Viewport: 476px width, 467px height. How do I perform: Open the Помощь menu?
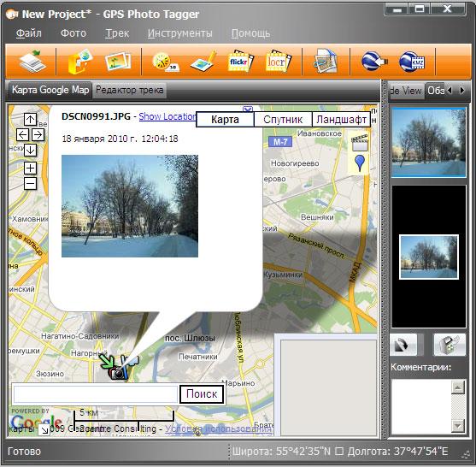(250, 33)
